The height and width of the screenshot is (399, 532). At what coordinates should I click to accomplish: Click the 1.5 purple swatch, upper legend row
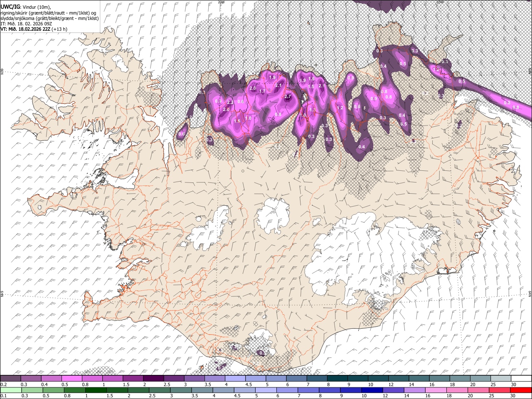133,378
